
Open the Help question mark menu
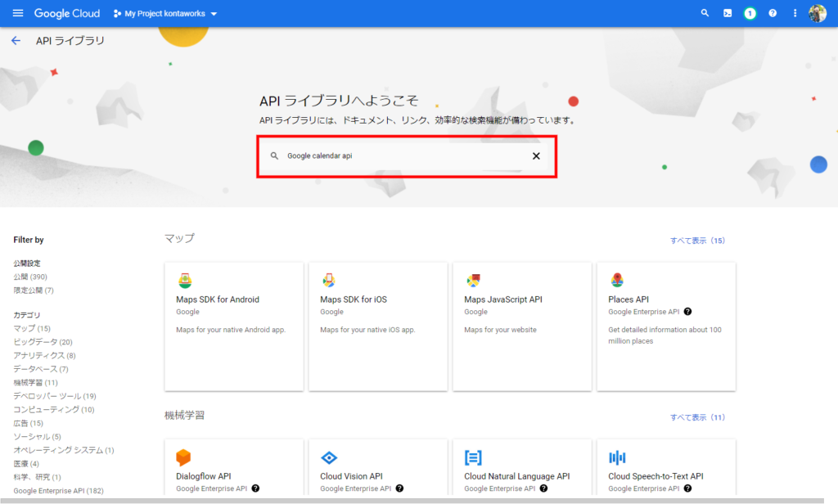tap(773, 13)
